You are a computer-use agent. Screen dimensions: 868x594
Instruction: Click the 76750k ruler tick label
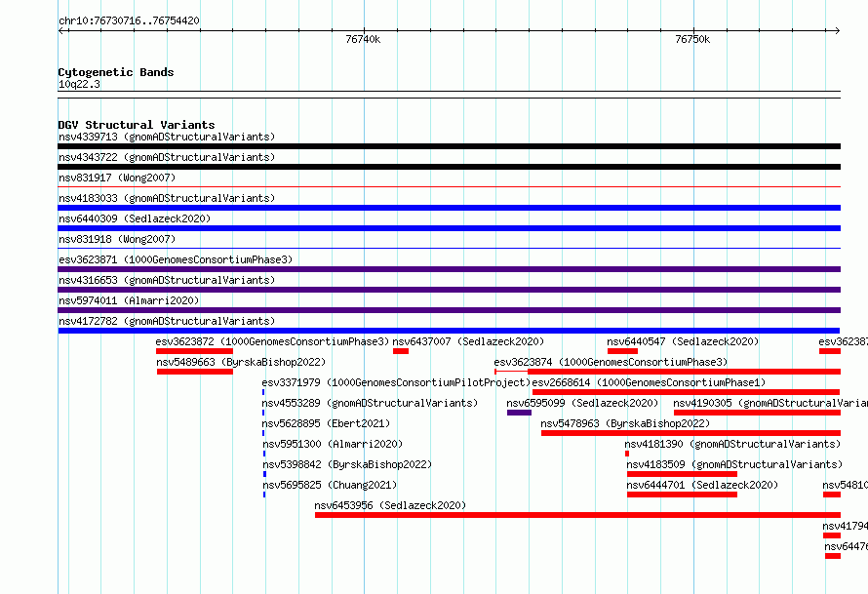692,39
